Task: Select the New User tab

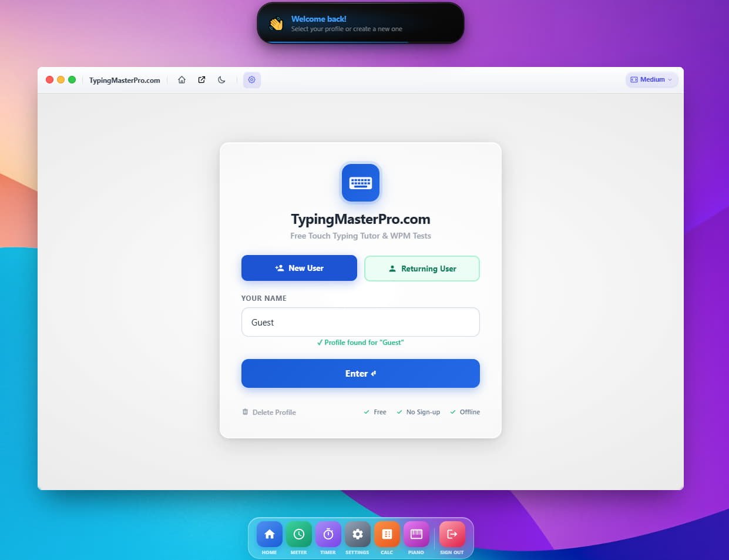Action: tap(299, 268)
